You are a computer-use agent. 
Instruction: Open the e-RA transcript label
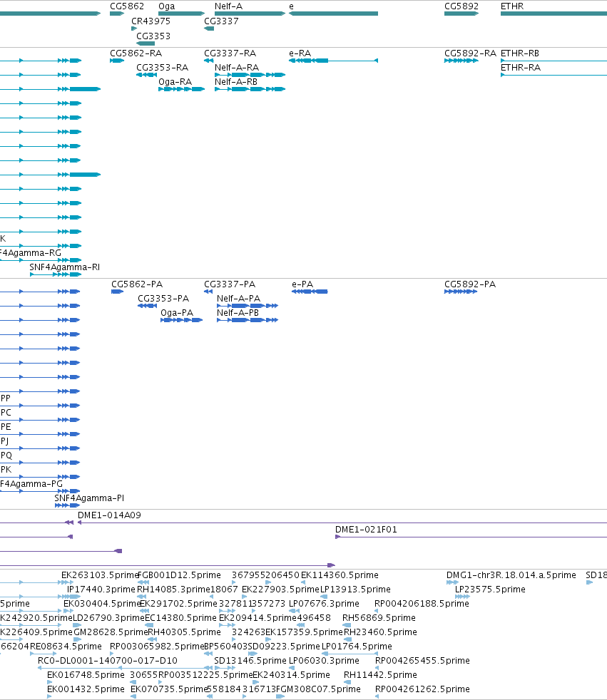(300, 53)
